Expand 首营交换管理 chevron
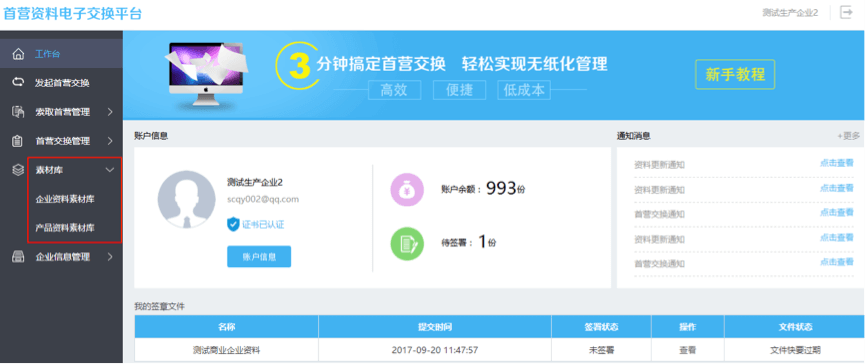Screen dimensions: 865x364 click(110, 141)
